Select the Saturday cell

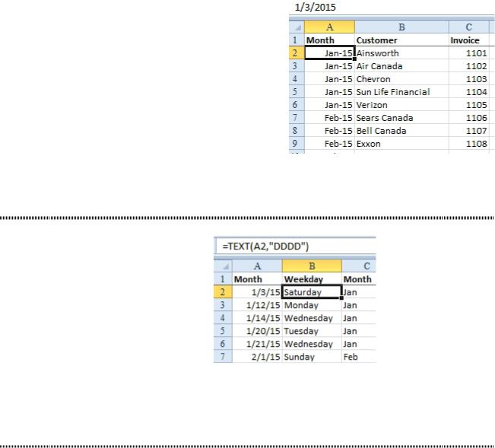coord(312,292)
